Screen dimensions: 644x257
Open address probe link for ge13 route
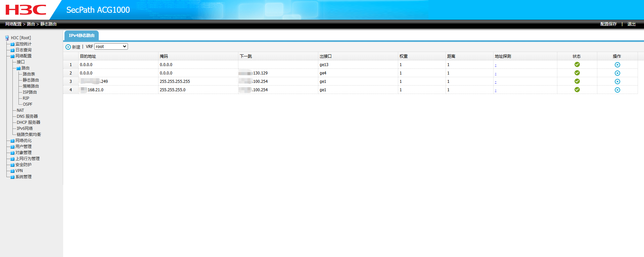496,65
